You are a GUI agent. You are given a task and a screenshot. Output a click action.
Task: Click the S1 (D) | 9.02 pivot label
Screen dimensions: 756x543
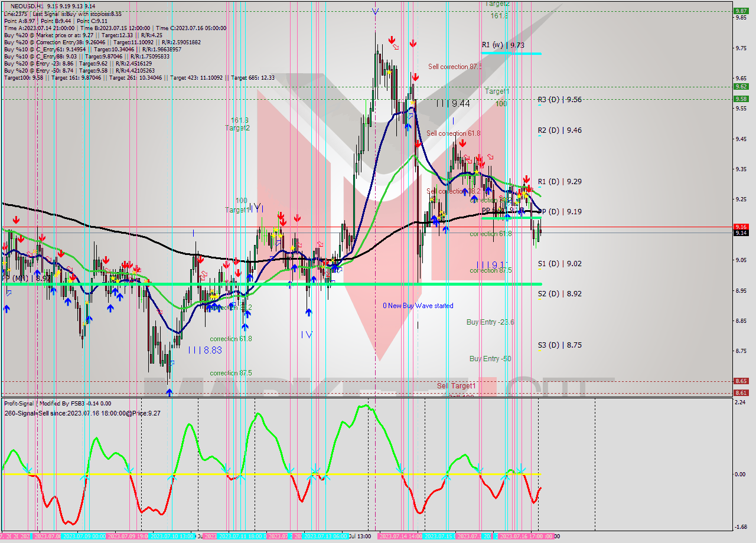[x=560, y=264]
